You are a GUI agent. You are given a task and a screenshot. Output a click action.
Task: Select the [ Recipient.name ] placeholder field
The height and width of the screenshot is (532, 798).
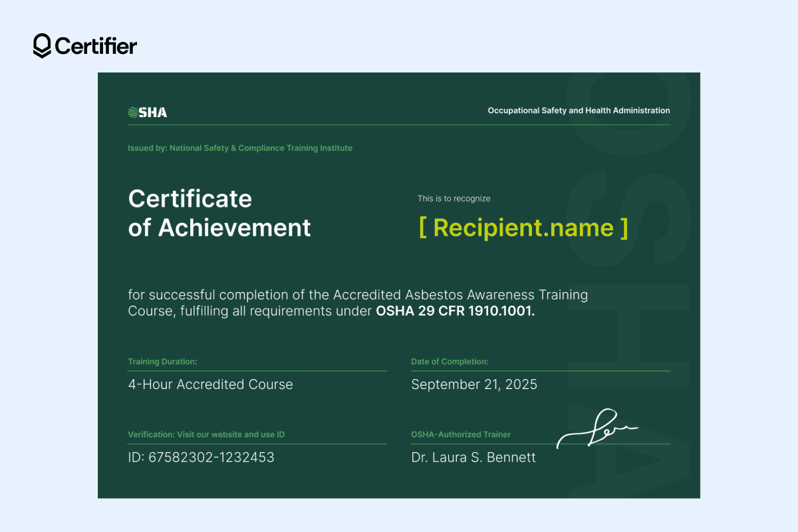[523, 227]
